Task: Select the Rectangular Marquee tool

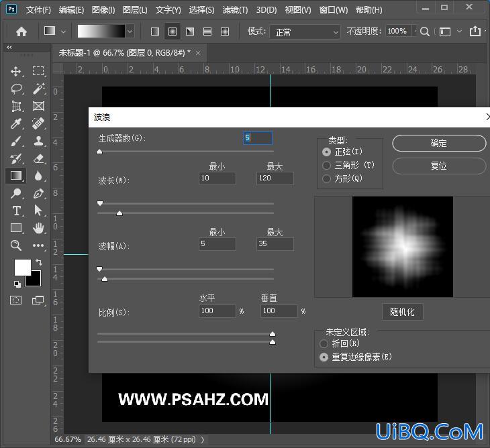Action: (x=38, y=71)
